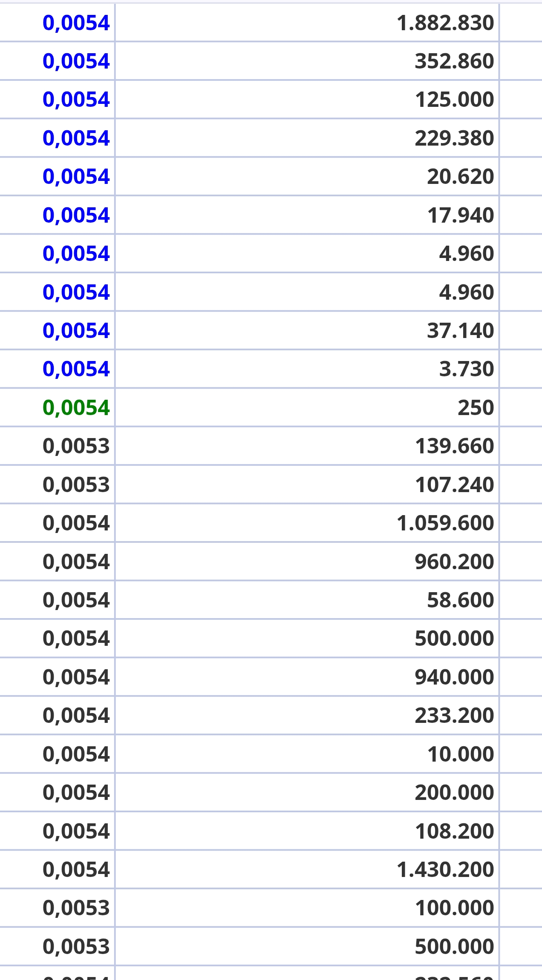The image size is (542, 980).
Task: Click the 1.059.600 volume cell
Action: click(x=444, y=523)
